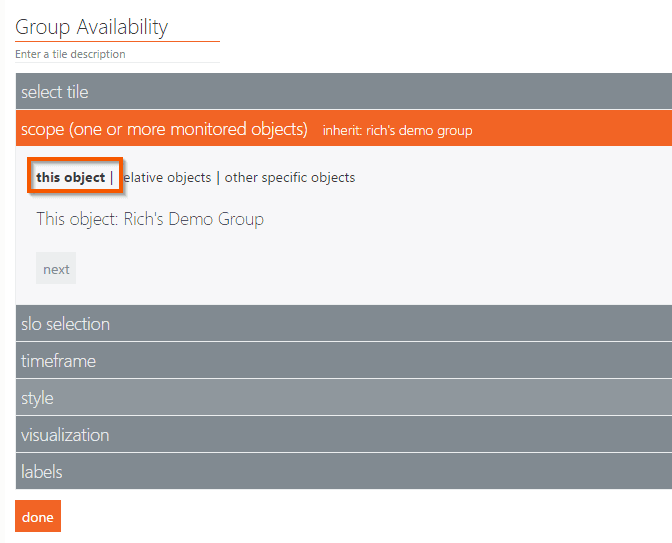Image resolution: width=672 pixels, height=543 pixels.
Task: Expand the style section
Action: (38, 398)
